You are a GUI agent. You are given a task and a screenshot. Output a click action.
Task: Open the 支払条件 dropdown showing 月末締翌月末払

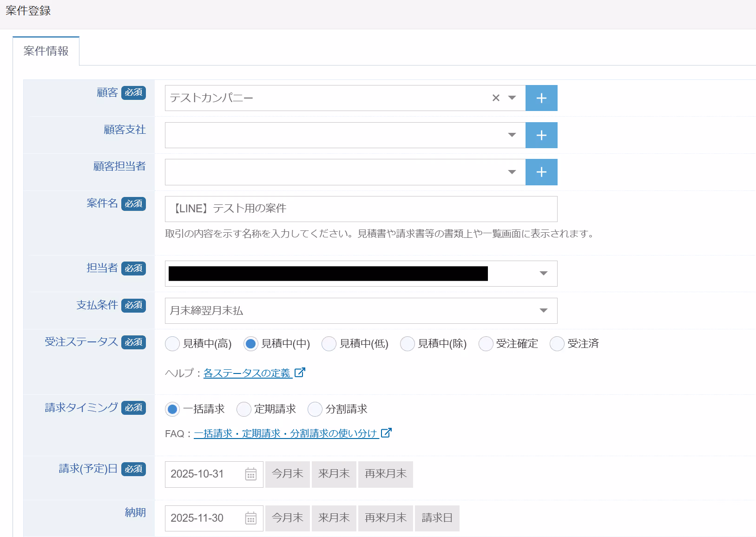pyautogui.click(x=361, y=311)
